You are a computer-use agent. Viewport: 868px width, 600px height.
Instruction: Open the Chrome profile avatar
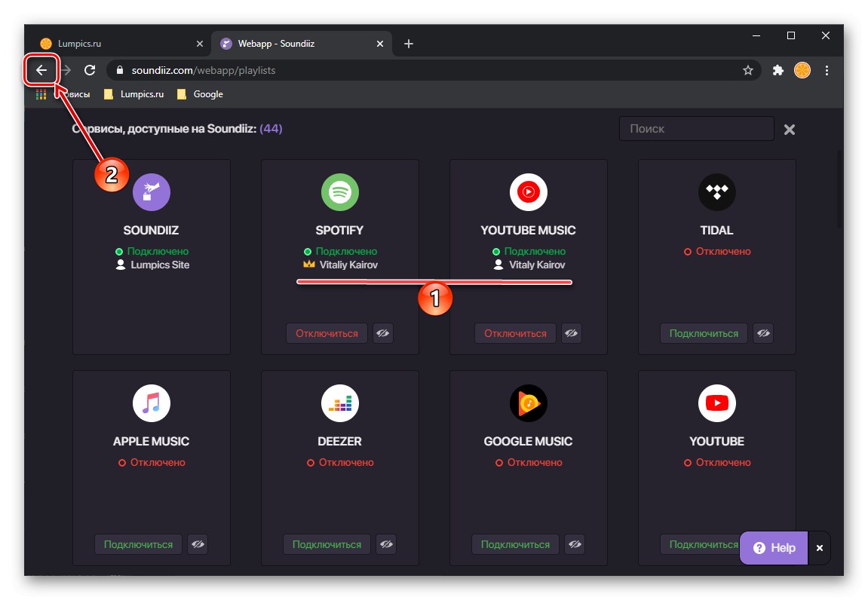(x=802, y=70)
